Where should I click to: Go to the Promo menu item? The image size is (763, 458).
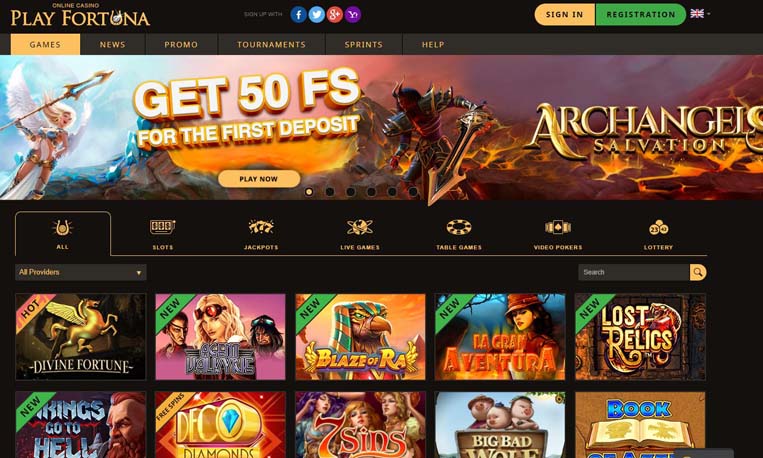181,44
